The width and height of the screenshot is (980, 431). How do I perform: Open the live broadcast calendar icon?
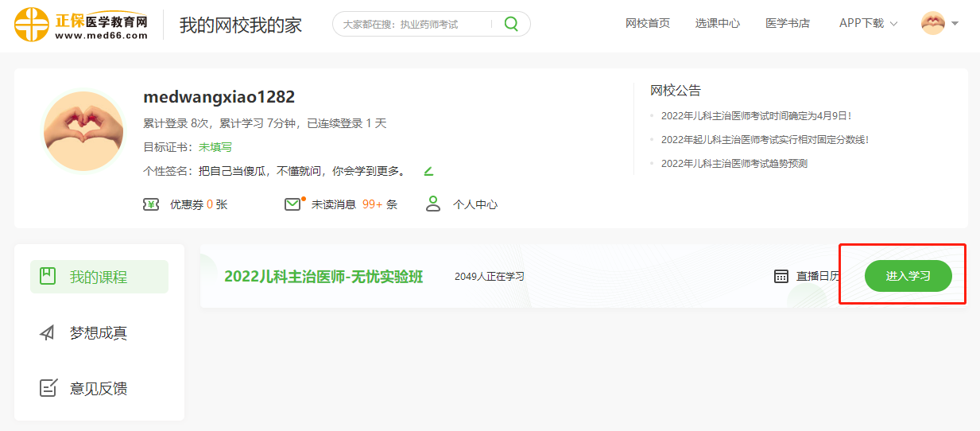click(781, 276)
